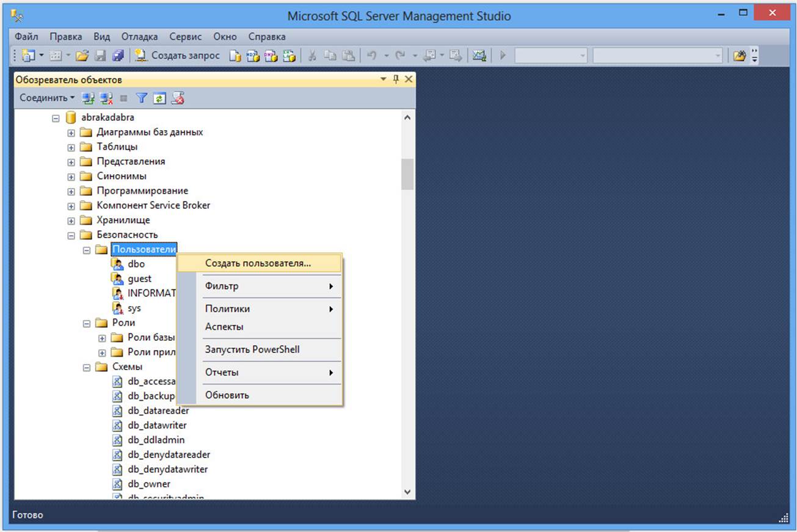797x532 pixels.
Task: Click the Создать запрос button
Action: point(177,56)
